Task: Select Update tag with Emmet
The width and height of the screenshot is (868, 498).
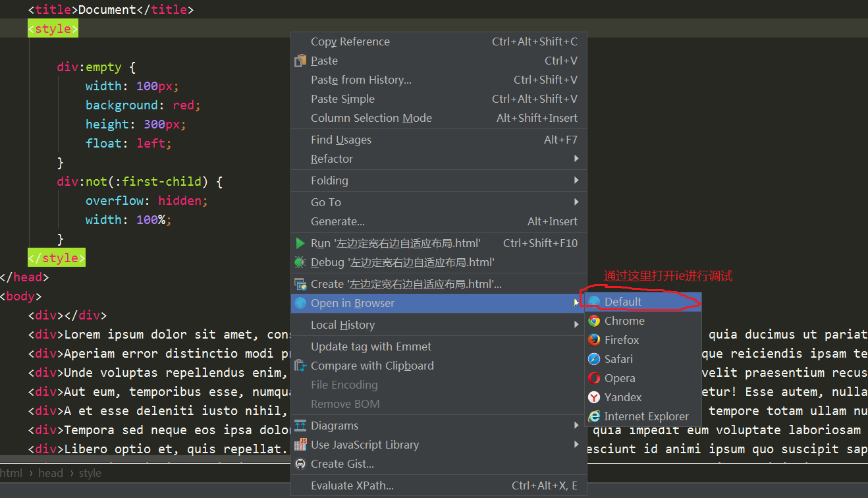Action: (x=439, y=346)
